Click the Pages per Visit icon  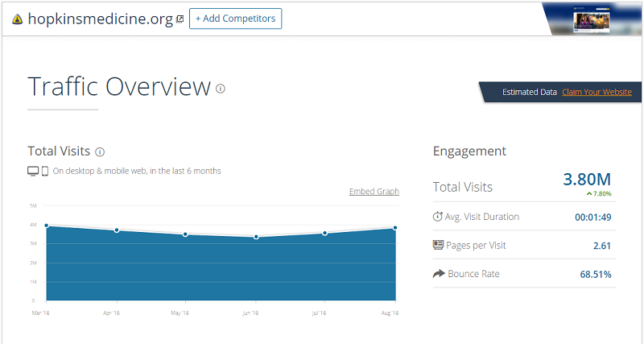tap(438, 246)
